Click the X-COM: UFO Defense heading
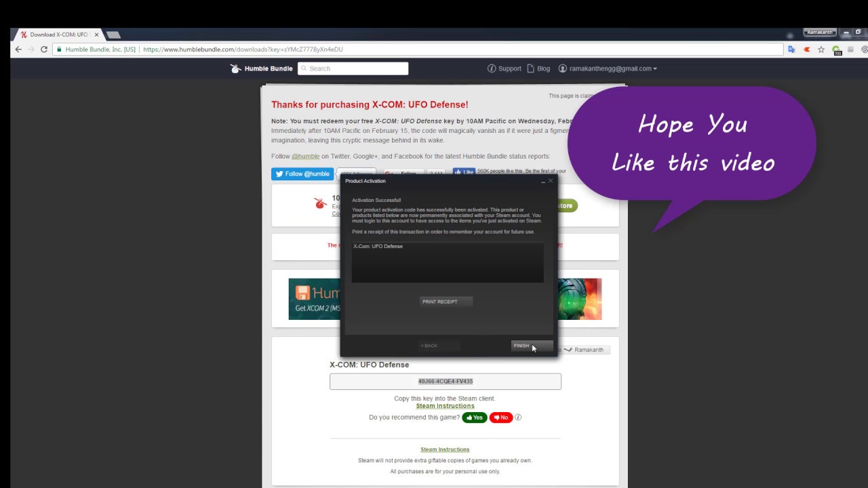This screenshot has width=868, height=488. [369, 365]
